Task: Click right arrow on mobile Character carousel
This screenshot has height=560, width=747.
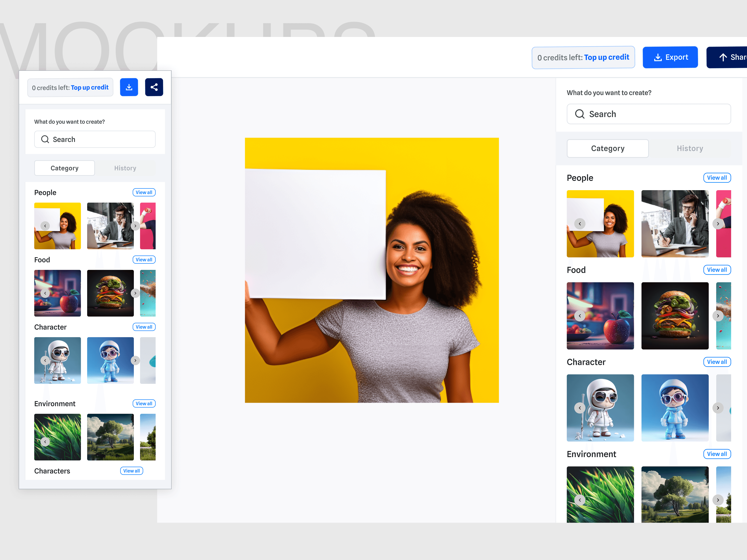Action: 135,360
